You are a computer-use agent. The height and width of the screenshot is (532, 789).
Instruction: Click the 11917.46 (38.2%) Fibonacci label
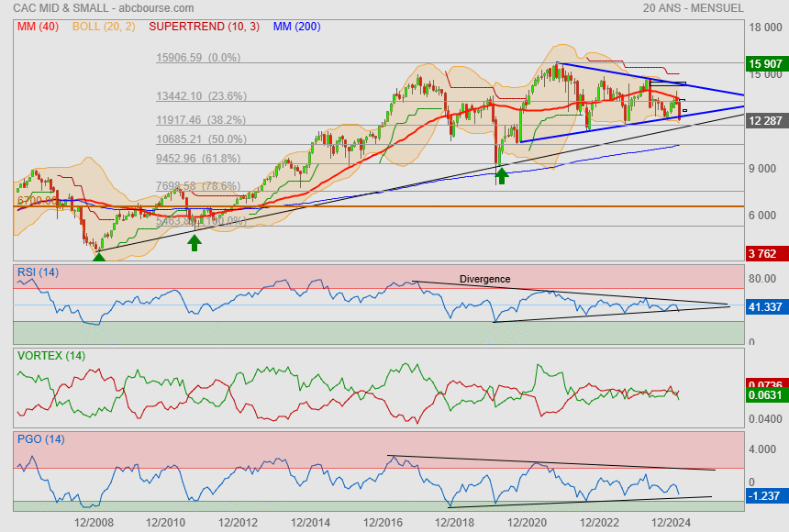click(201, 120)
